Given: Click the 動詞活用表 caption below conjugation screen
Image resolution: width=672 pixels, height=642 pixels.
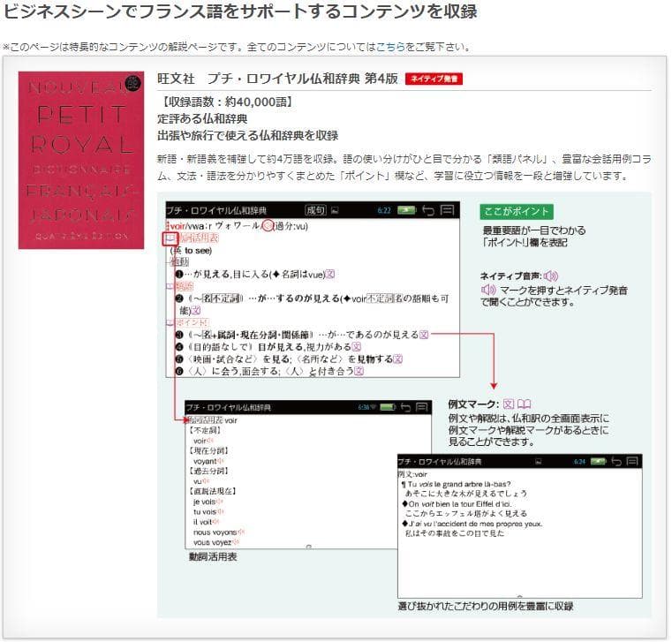Looking at the screenshot, I should coord(213,557).
